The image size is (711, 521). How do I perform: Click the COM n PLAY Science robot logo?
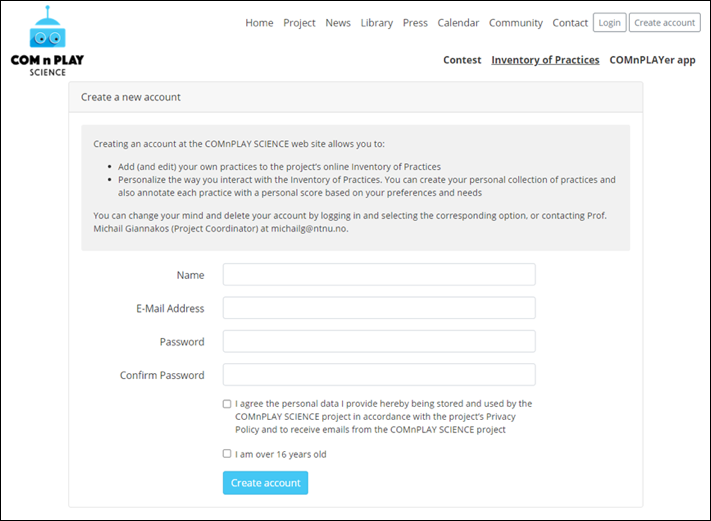click(x=47, y=41)
